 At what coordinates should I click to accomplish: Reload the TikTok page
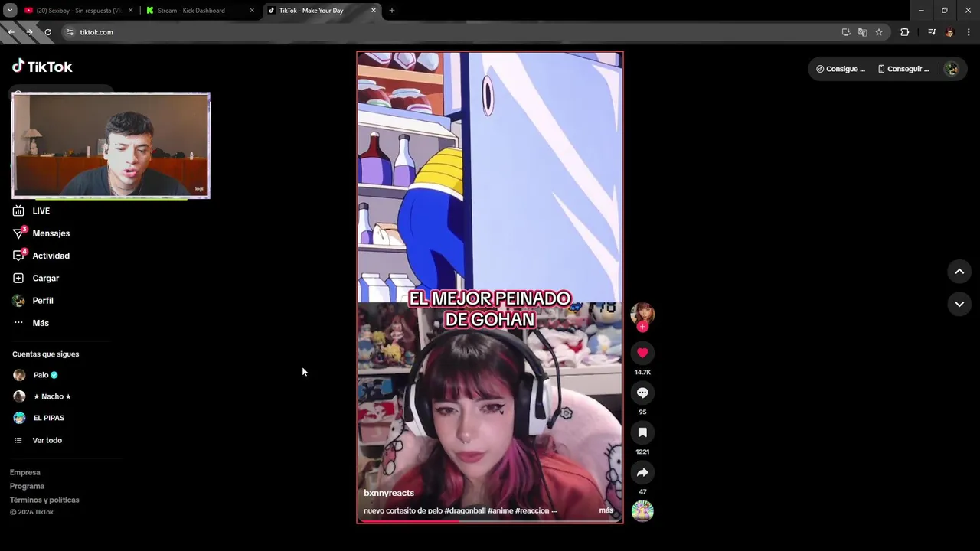point(47,32)
